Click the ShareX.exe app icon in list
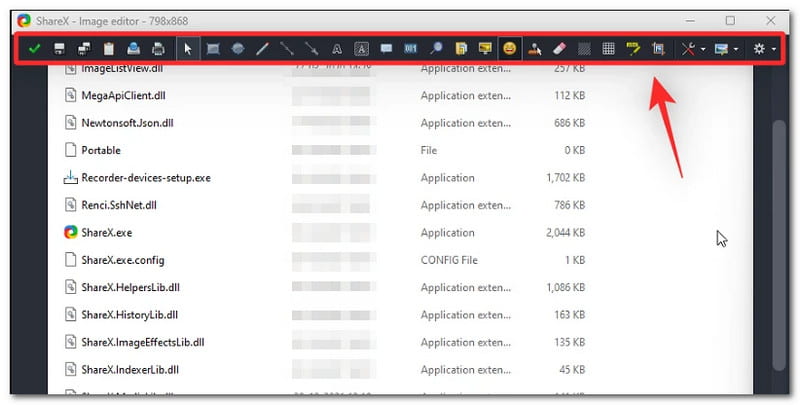800x405 pixels. [70, 233]
